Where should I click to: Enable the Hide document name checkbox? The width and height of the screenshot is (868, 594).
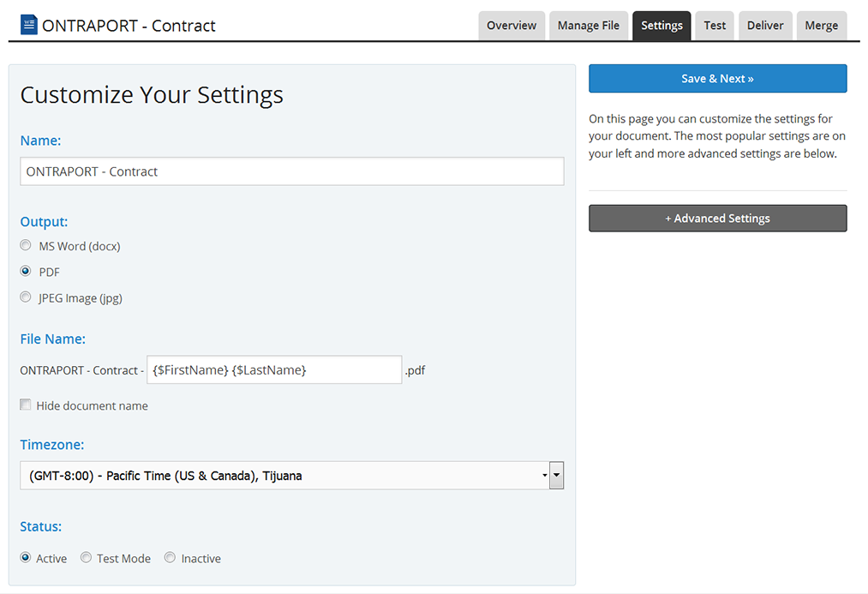(26, 405)
